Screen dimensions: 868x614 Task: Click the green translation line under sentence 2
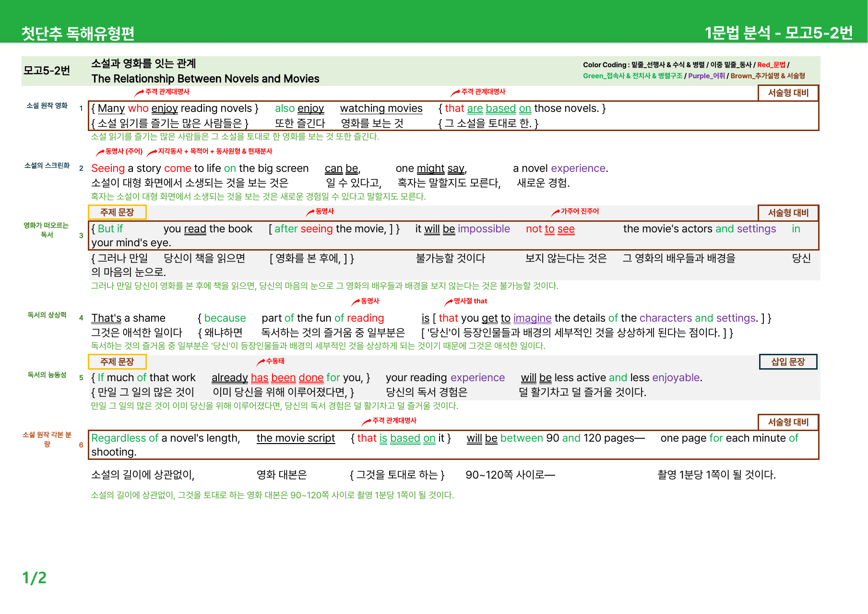[x=259, y=196]
